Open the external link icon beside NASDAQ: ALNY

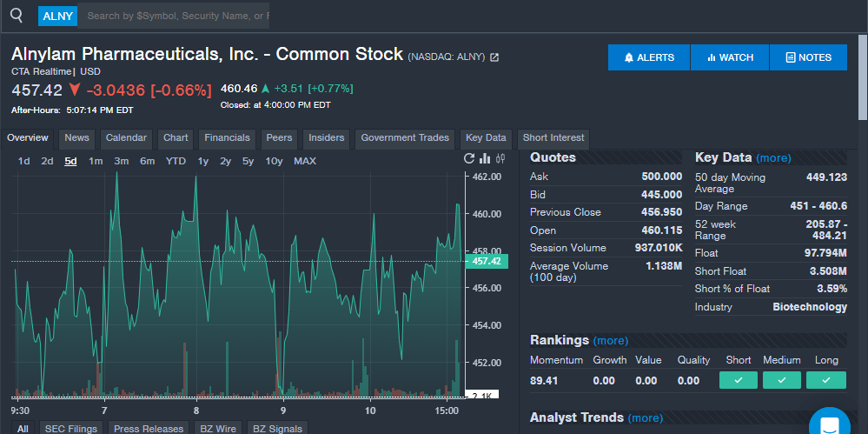[494, 57]
